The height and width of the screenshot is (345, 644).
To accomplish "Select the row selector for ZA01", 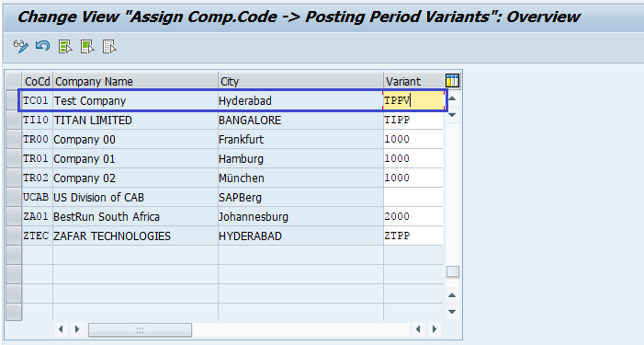I will coord(14,217).
